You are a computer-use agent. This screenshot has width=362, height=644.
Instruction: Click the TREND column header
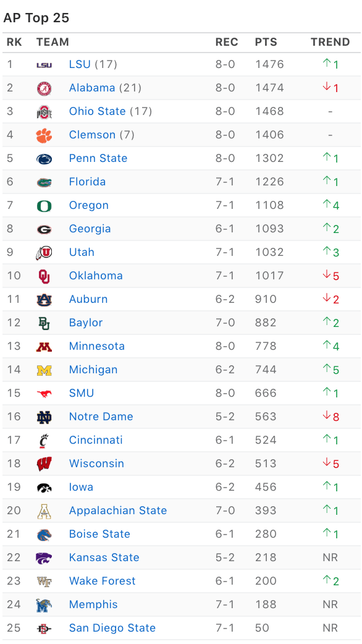(x=330, y=42)
